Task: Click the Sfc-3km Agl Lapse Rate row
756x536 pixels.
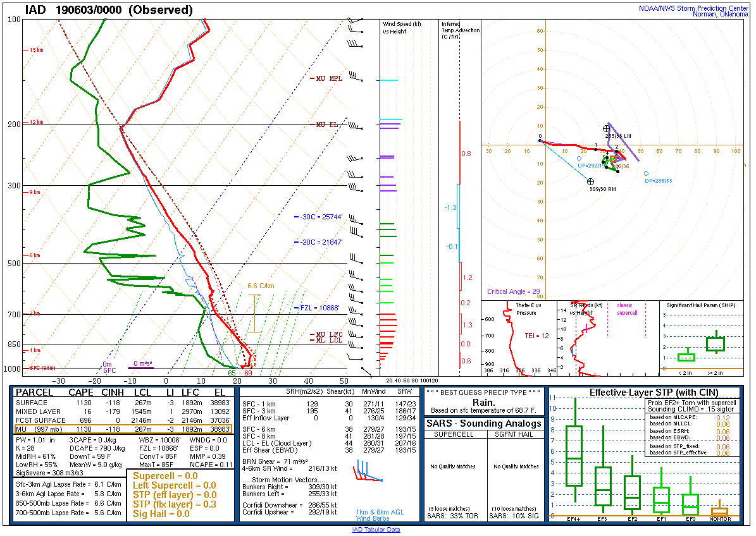Action: 68,484
